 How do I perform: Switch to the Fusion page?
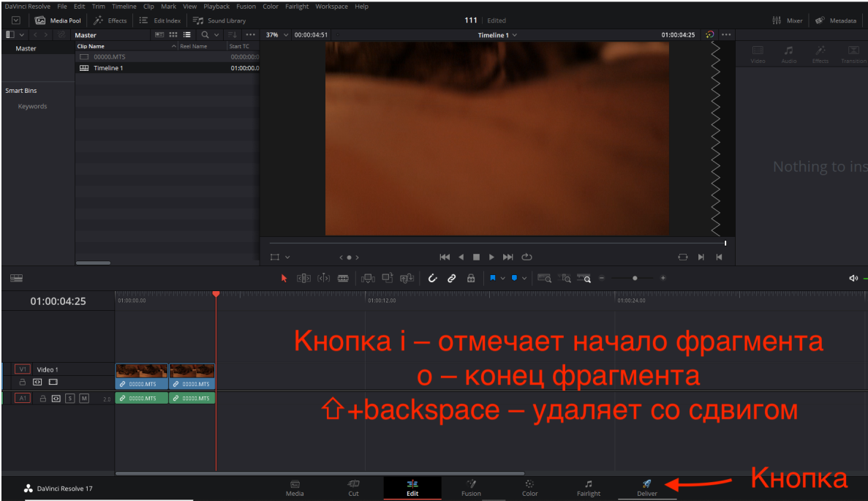click(471, 488)
